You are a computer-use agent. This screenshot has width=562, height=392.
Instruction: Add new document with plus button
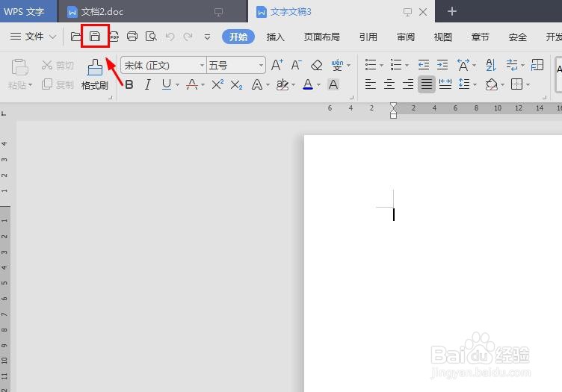pos(452,11)
